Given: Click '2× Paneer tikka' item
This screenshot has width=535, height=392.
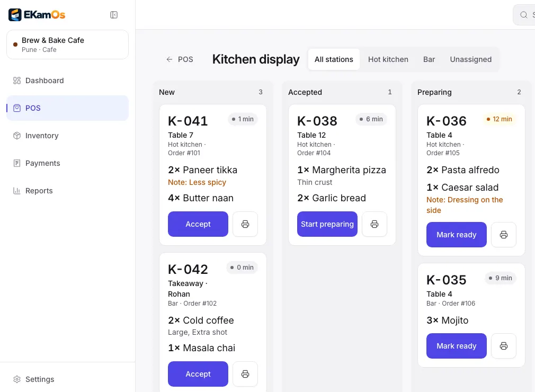Looking at the screenshot, I should (202, 170).
